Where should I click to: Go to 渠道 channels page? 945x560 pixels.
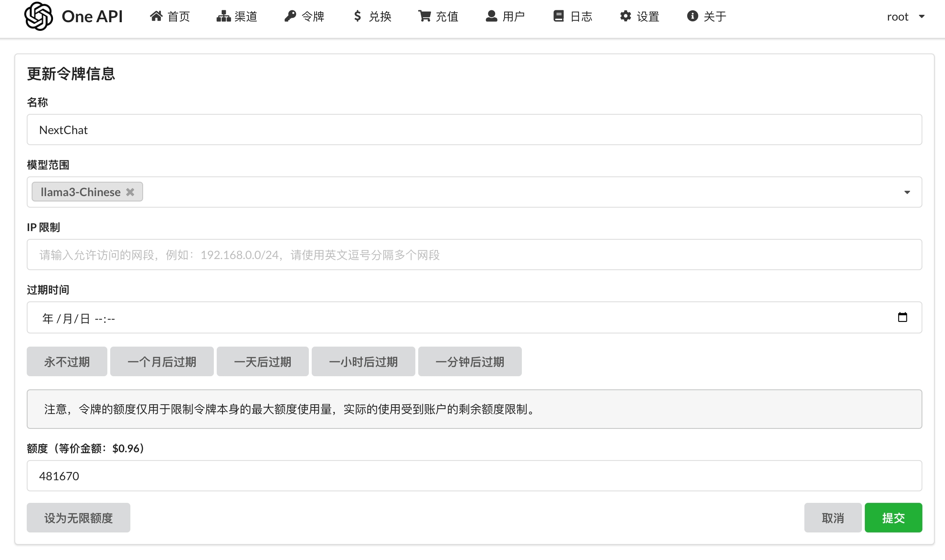click(x=236, y=16)
